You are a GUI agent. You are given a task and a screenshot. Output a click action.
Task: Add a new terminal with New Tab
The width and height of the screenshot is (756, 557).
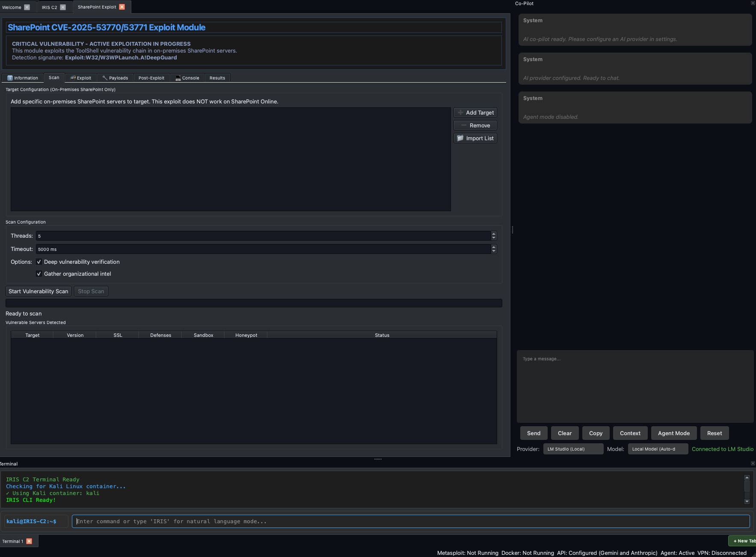742,541
